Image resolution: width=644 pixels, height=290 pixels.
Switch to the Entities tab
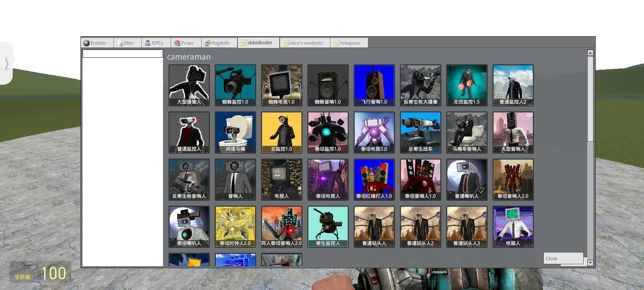tap(97, 43)
